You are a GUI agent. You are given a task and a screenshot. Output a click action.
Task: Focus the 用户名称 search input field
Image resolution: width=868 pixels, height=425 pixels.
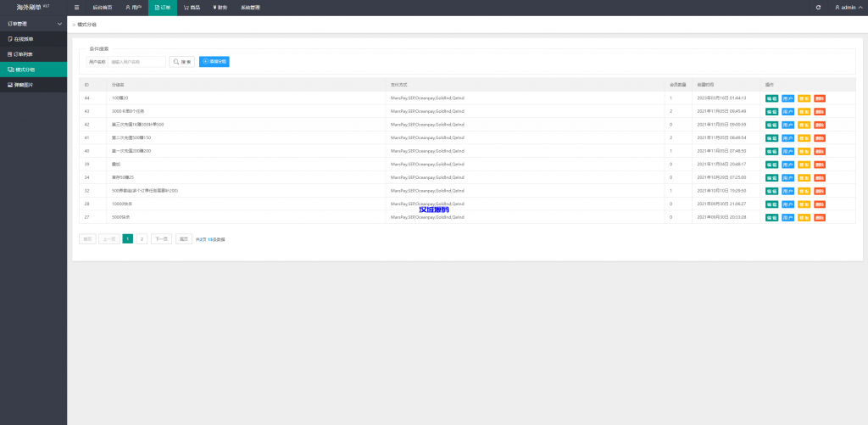(x=136, y=62)
